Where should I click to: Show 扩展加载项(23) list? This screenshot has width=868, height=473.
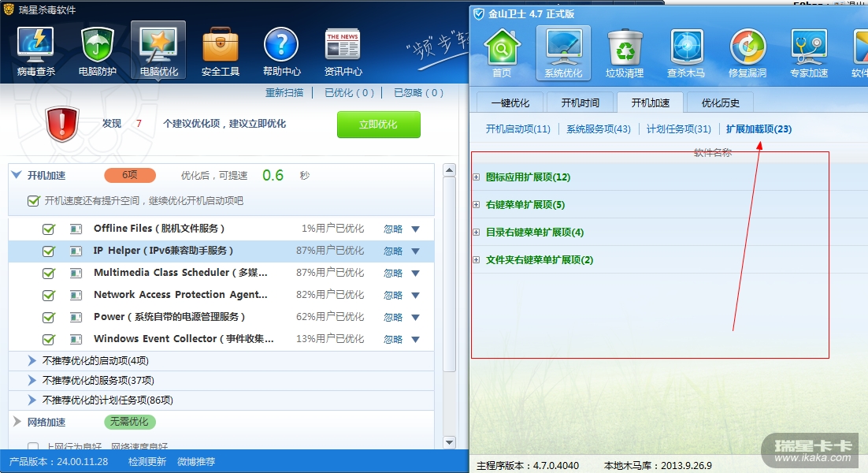coord(759,129)
